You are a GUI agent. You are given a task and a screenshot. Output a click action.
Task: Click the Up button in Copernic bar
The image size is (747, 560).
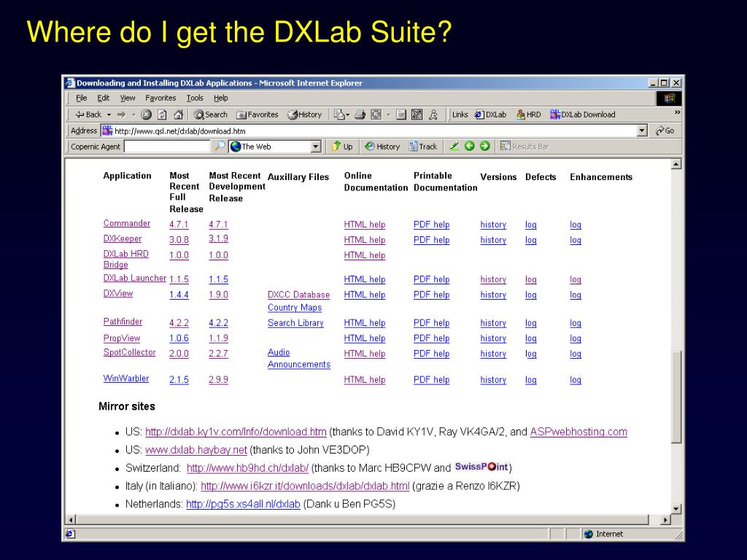342,146
